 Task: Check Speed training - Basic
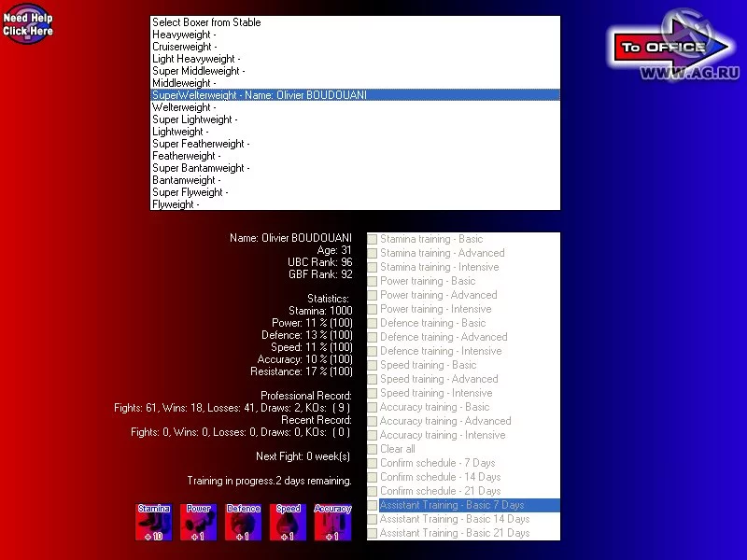373,365
